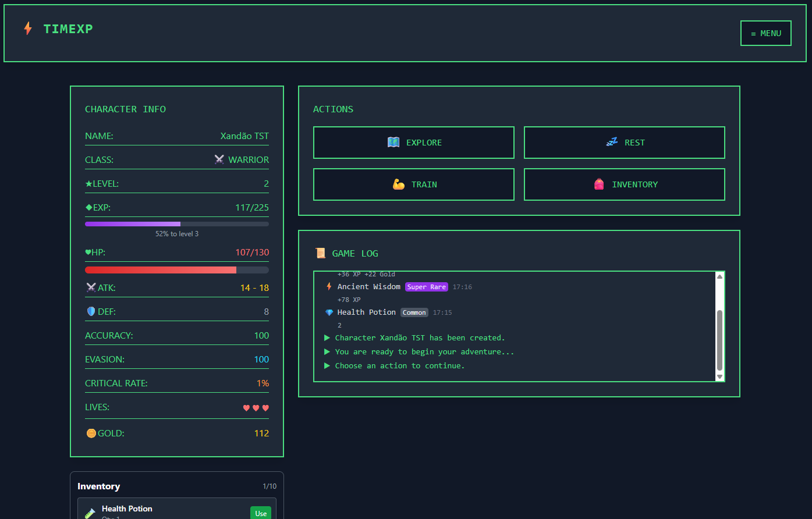Click the crossed swords icon beside ATK
The width and height of the screenshot is (812, 519).
pos(91,287)
